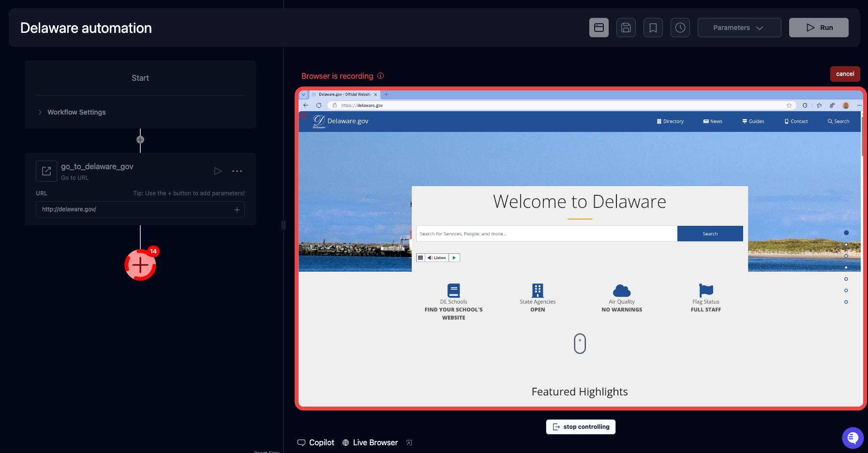
Task: Open the Listen player menu icon
Action: [x=420, y=258]
